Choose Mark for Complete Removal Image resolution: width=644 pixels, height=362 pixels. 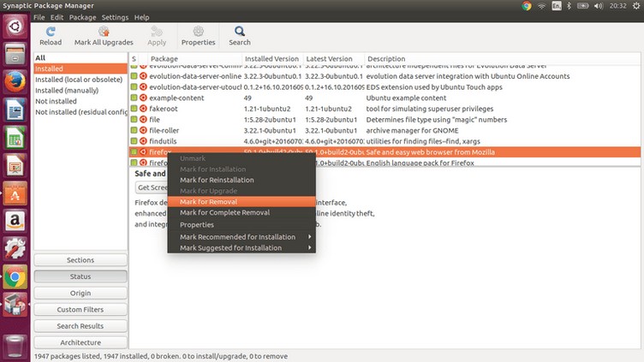[x=241, y=212]
